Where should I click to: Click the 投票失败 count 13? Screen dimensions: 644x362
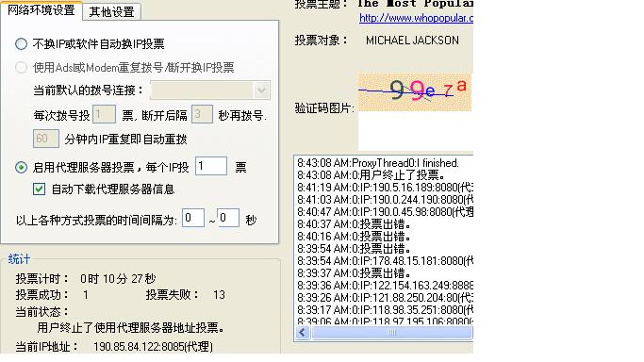click(219, 295)
